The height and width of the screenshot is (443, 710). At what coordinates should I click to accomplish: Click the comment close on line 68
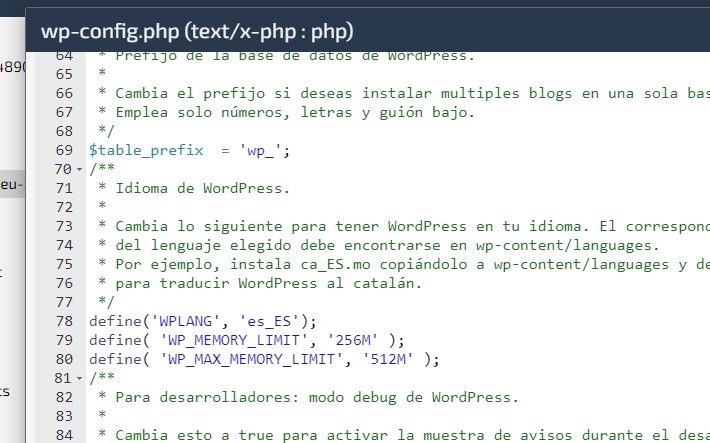[x=106, y=131]
